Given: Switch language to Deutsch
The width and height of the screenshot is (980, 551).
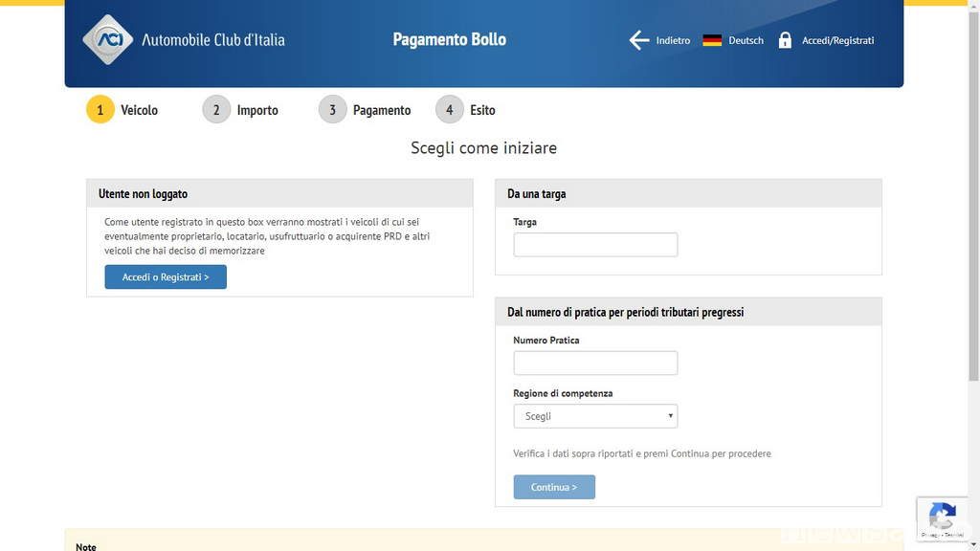Looking at the screenshot, I should tap(746, 40).
